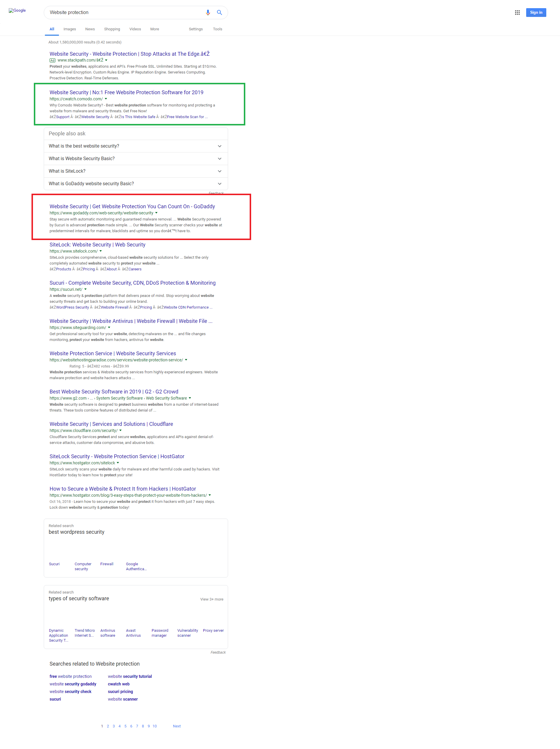Open Comodo 'No:1 Free Website Protection Software' result
The width and height of the screenshot is (560, 749).
(126, 92)
